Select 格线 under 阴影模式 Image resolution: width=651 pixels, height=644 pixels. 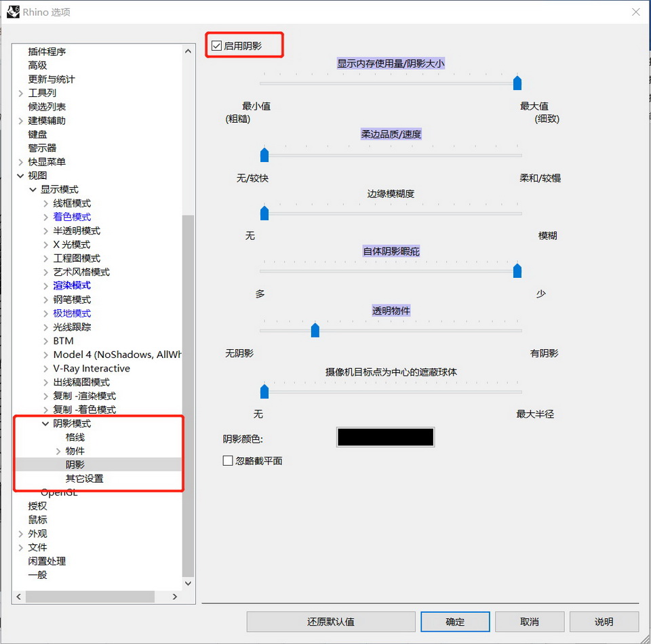pyautogui.click(x=75, y=437)
